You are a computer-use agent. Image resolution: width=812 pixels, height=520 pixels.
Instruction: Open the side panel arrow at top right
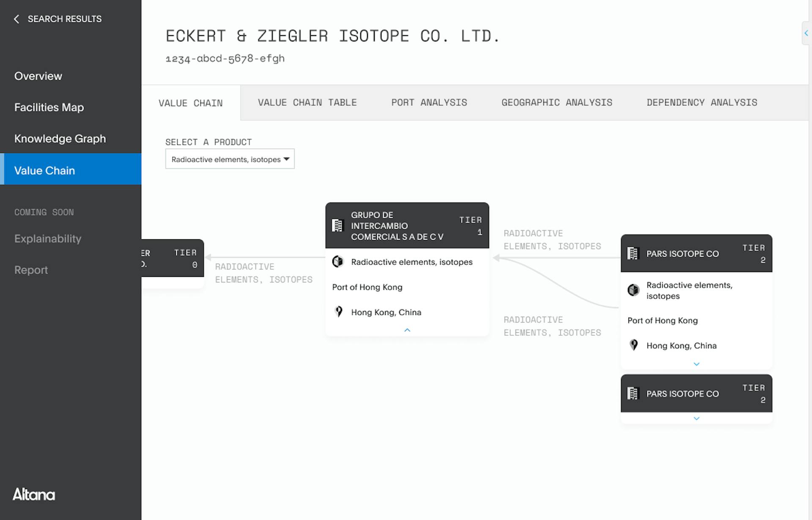pos(806,33)
